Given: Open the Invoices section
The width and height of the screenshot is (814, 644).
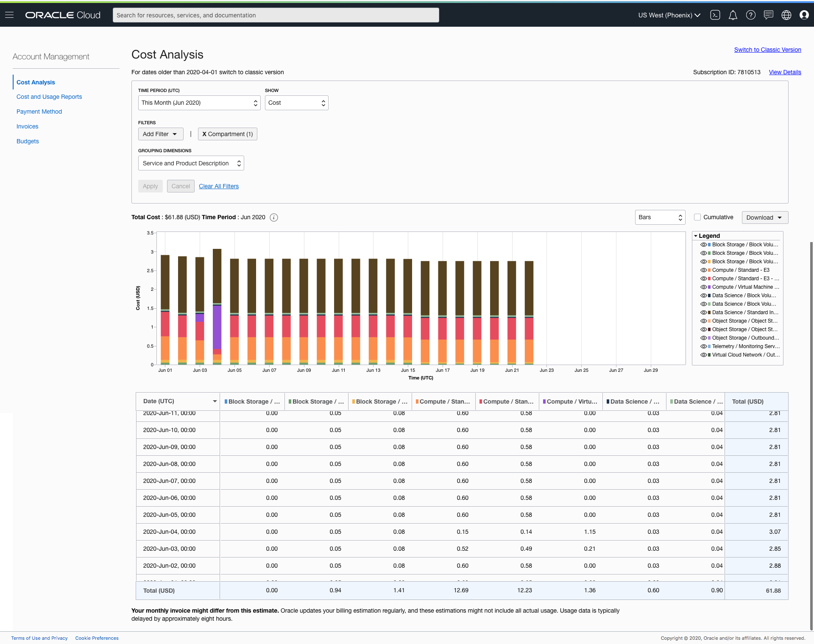Looking at the screenshot, I should (x=27, y=126).
